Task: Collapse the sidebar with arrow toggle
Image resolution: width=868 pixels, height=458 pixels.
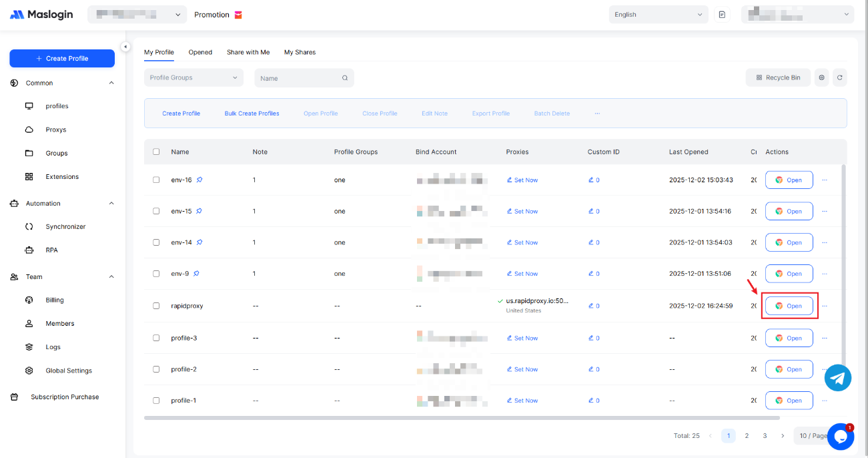Action: pos(125,46)
